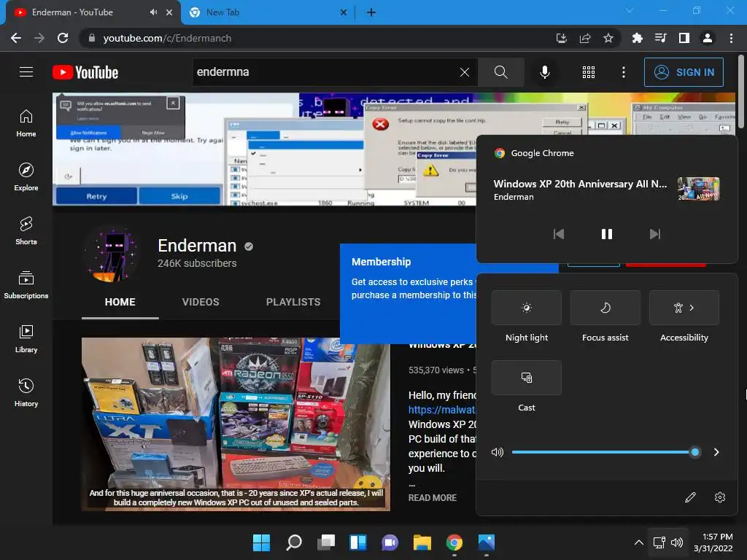
Task: Focus the browser address bar URL
Action: tap(167, 38)
